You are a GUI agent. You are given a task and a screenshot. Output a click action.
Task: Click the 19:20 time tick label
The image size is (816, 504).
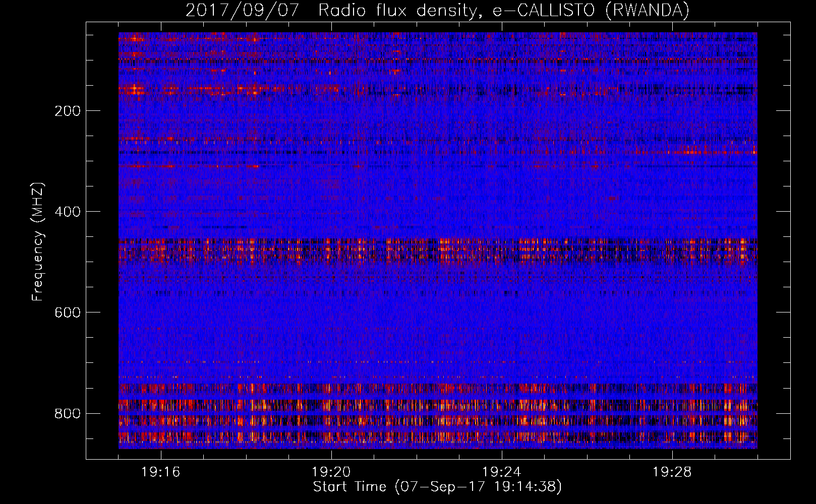click(x=331, y=472)
